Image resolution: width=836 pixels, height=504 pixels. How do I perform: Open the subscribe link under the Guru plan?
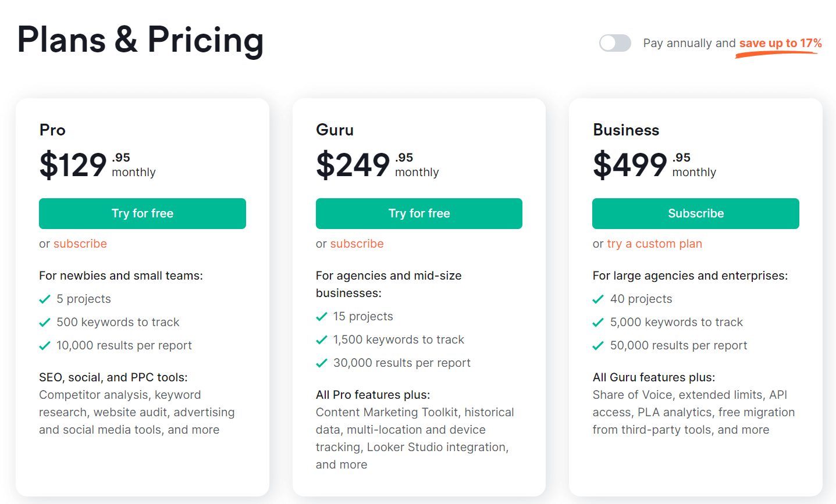357,244
